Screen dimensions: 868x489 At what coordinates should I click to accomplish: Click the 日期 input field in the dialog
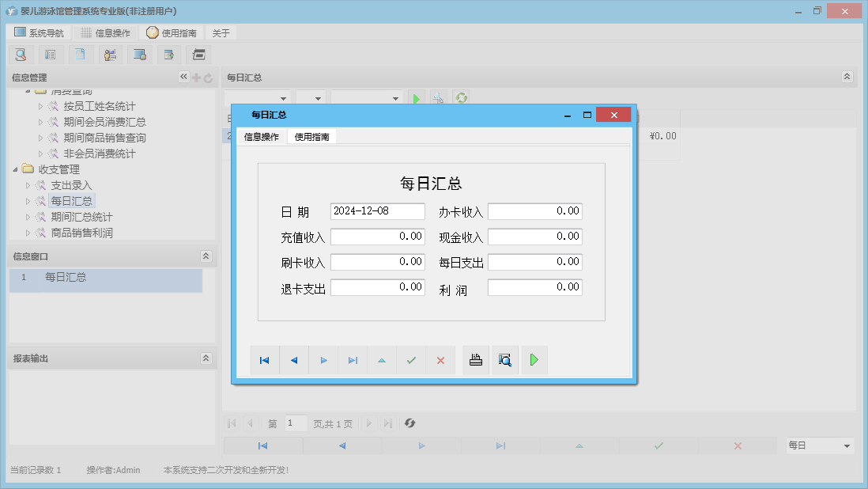(377, 211)
